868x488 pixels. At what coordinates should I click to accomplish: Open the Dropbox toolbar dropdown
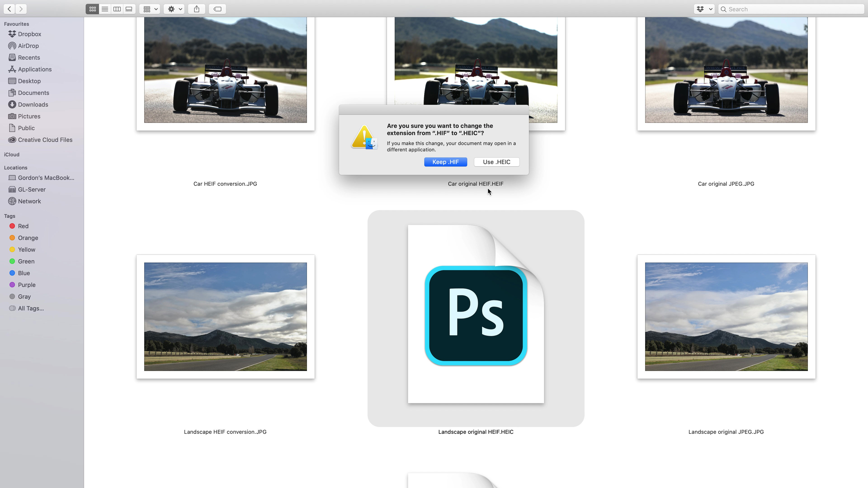[x=704, y=9]
